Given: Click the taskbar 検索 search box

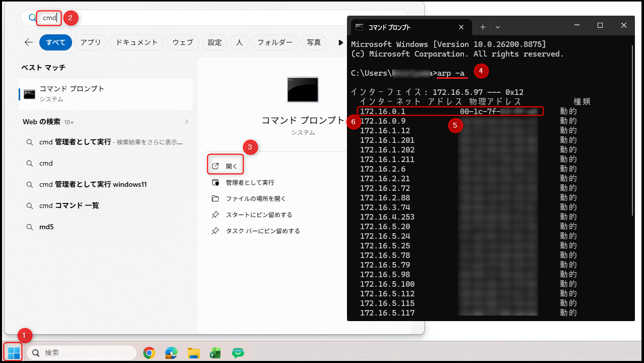Looking at the screenshot, I should [x=82, y=352].
